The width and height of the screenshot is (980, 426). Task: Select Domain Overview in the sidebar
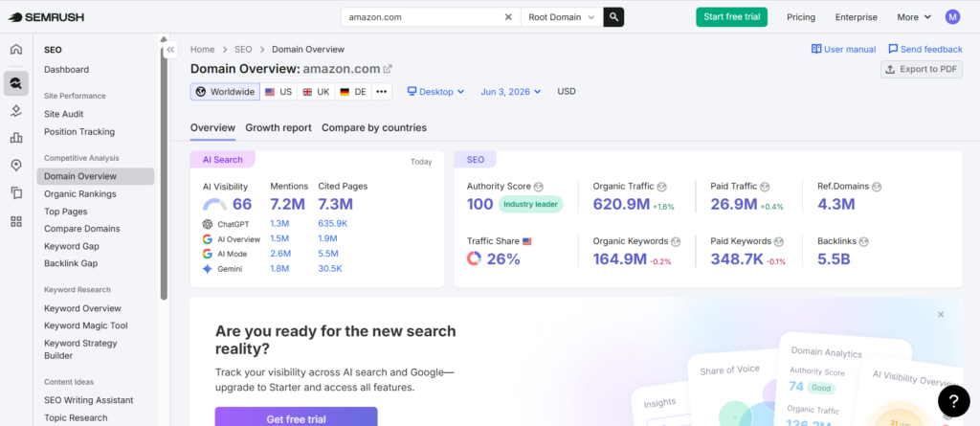[x=96, y=176]
